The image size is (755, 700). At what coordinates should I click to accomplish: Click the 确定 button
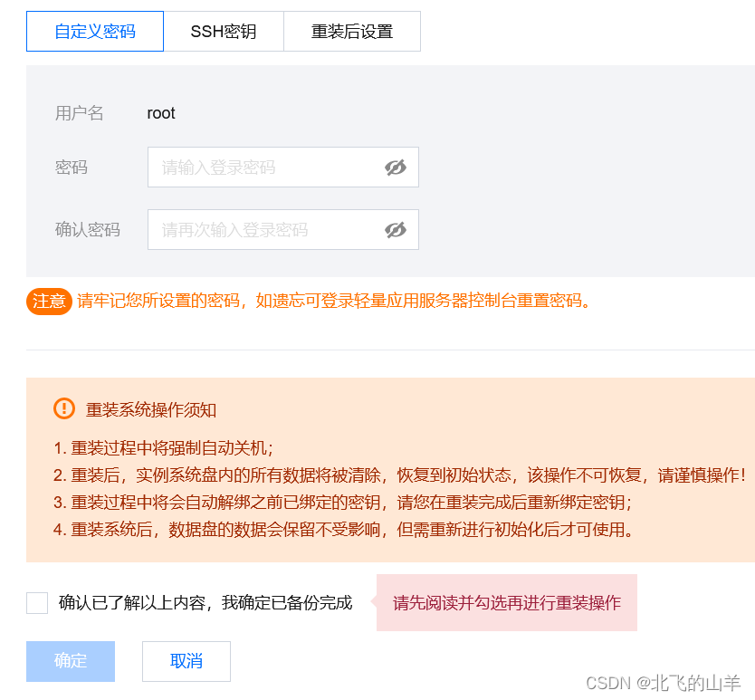(71, 661)
